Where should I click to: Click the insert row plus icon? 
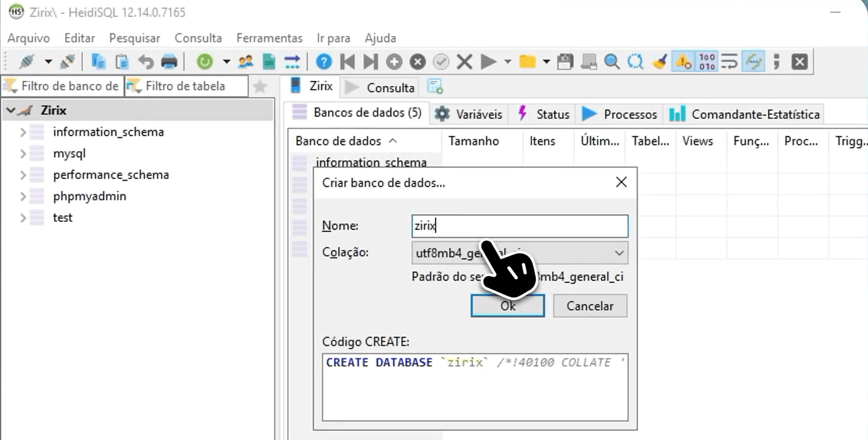click(x=394, y=61)
